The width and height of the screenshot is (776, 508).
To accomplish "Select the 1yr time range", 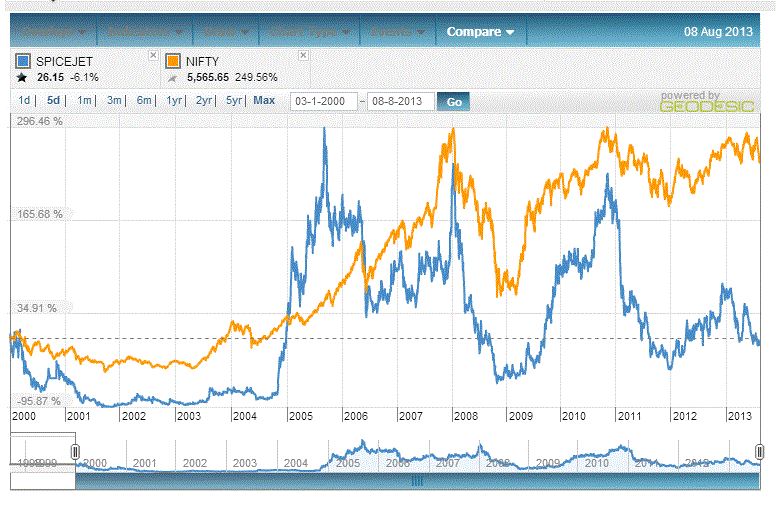I will (174, 101).
